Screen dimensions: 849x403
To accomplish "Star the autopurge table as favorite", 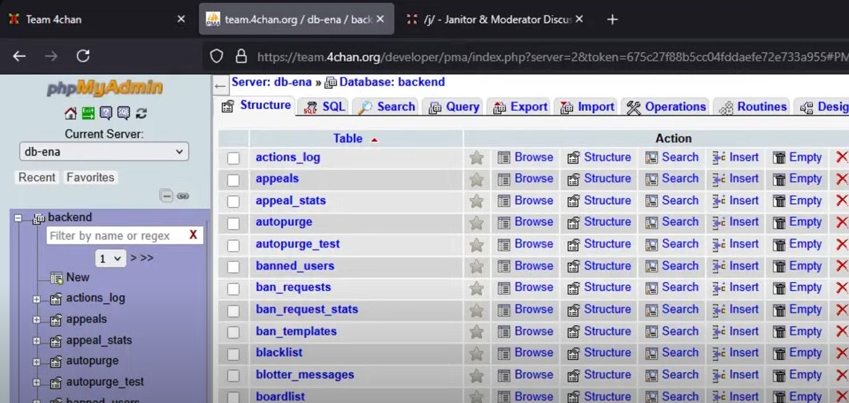I will (x=476, y=223).
